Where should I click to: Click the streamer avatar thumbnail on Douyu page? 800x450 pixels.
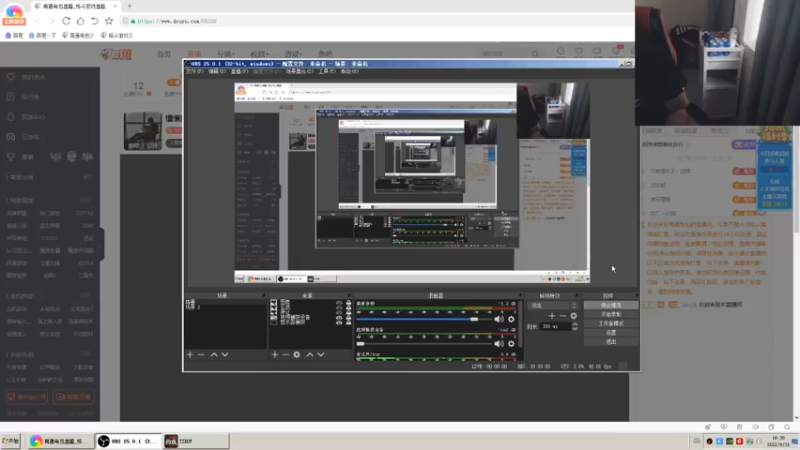(x=143, y=131)
